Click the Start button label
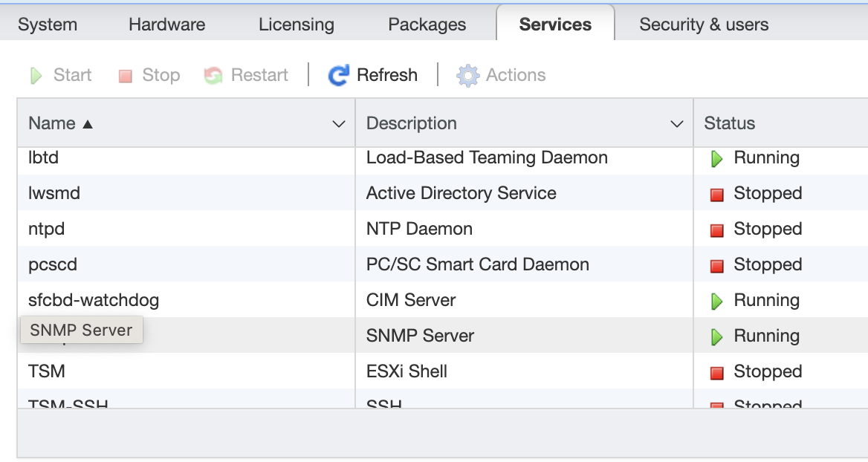868x462 pixels. tap(73, 75)
